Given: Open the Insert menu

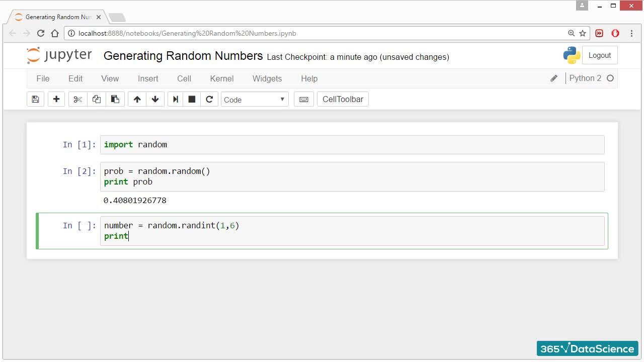Looking at the screenshot, I should pos(148,78).
